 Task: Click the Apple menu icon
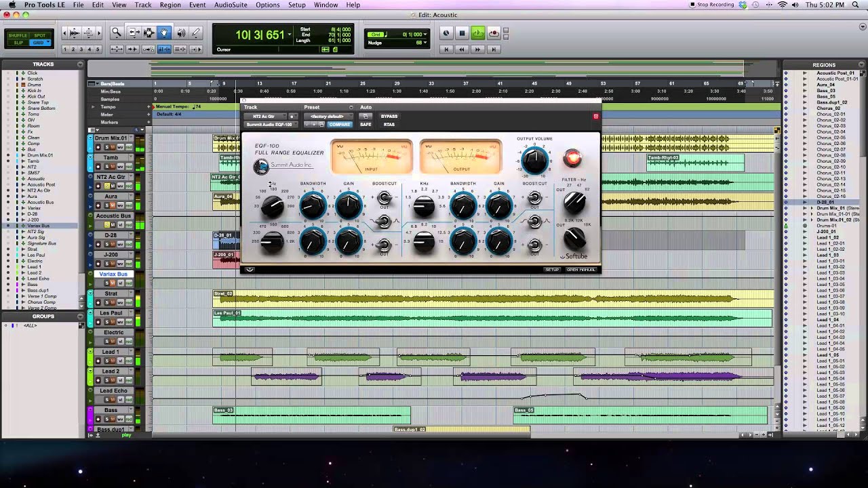(x=12, y=5)
